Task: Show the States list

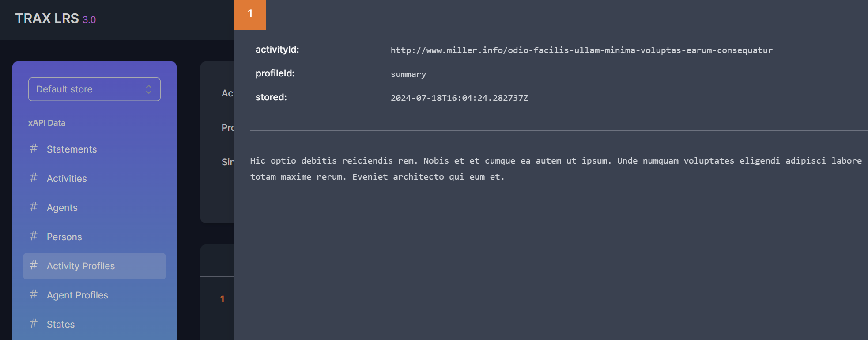Action: click(x=60, y=325)
